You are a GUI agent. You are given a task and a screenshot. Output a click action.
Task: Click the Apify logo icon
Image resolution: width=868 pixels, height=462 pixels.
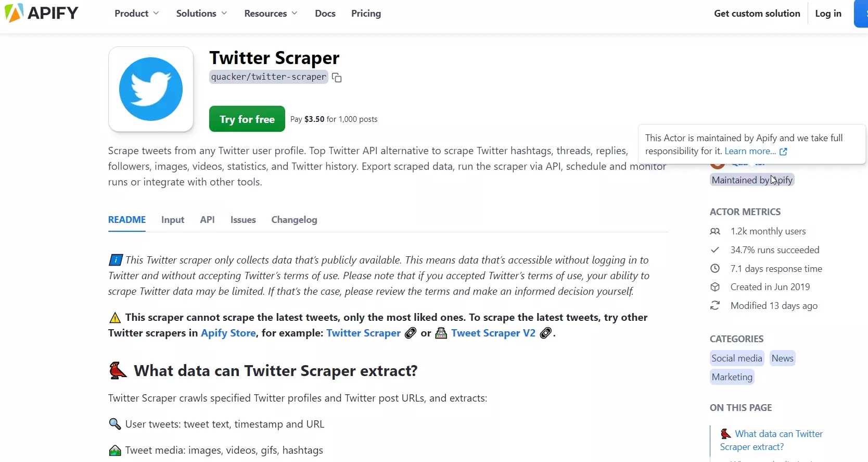click(14, 13)
